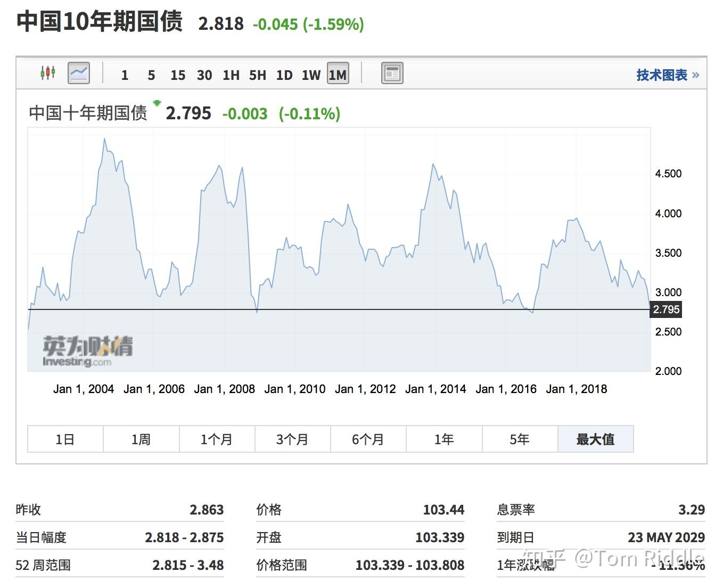Choose the 1W interval
The height and width of the screenshot is (588, 723).
point(311,75)
